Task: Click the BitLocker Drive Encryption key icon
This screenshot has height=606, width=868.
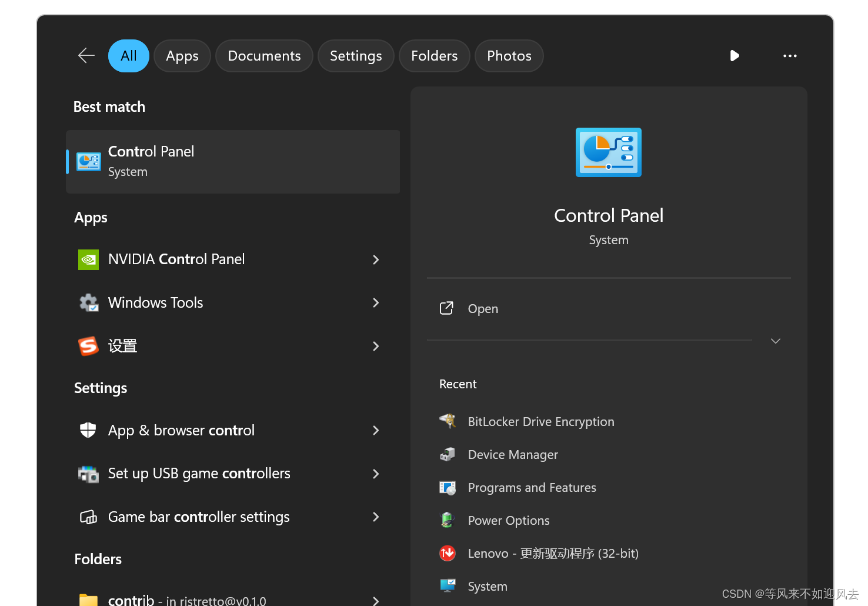Action: click(448, 421)
